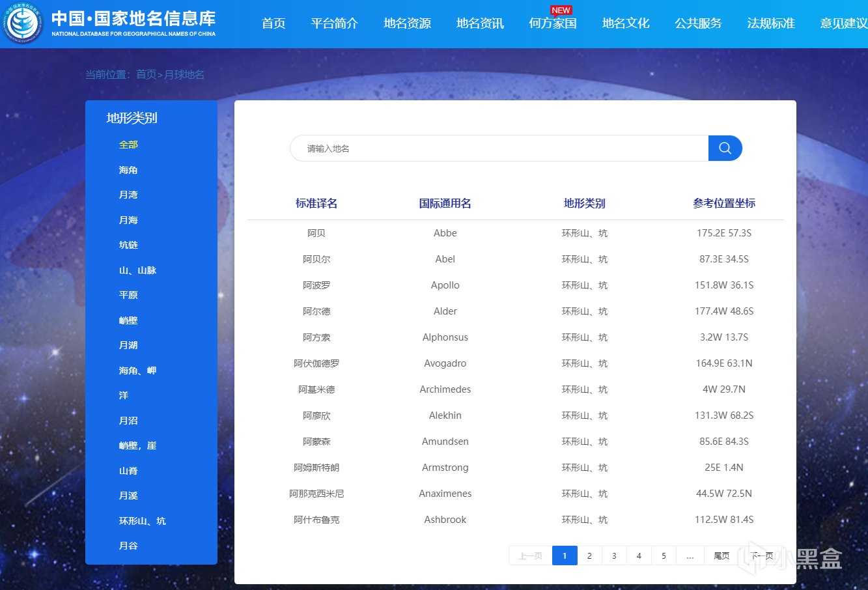868x590 pixels.
Task: Filter by the 平原 terrain category
Action: [x=128, y=295]
